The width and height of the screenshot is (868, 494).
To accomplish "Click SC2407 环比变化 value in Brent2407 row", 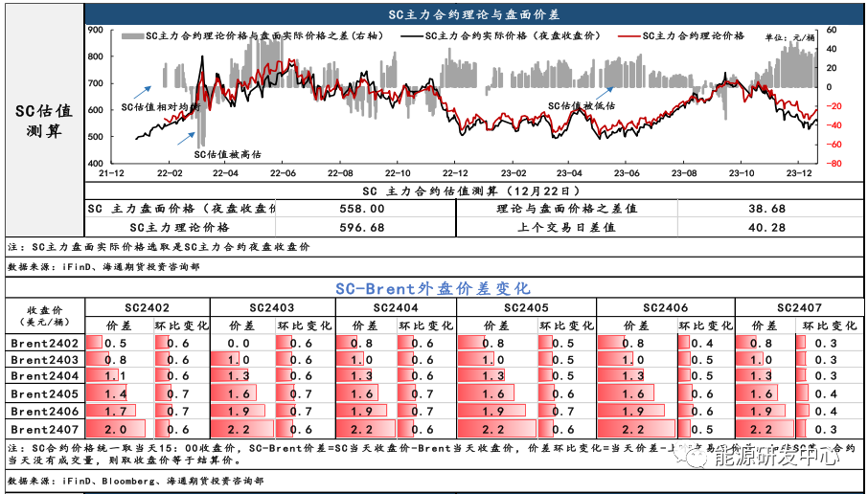I will click(826, 430).
